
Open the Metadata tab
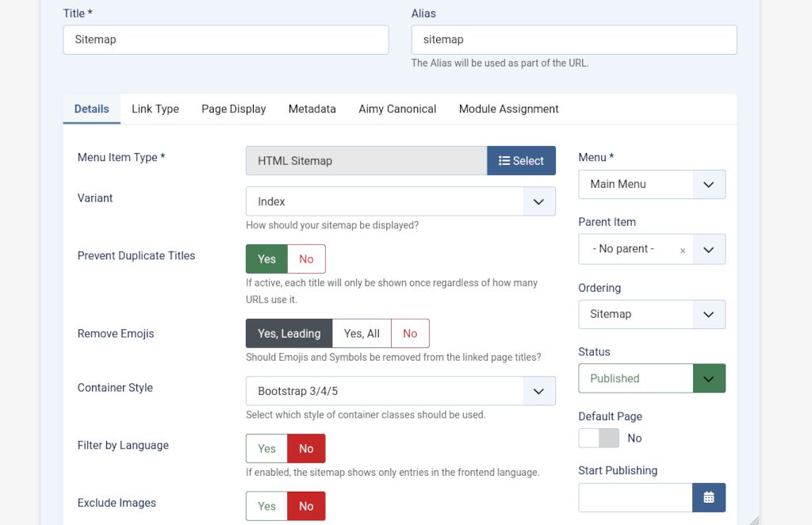(312, 109)
